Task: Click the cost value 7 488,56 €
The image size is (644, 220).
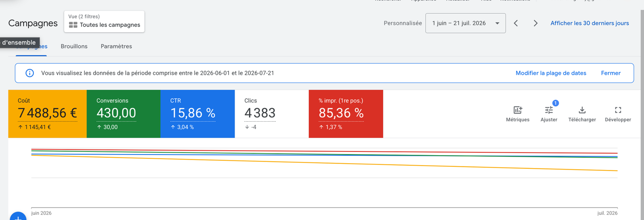Action: 47,113
